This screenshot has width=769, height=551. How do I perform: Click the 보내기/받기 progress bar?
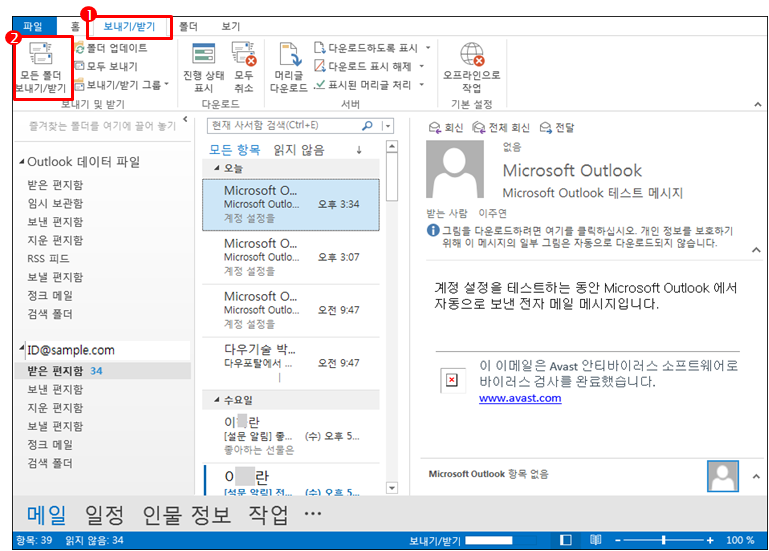(500, 540)
